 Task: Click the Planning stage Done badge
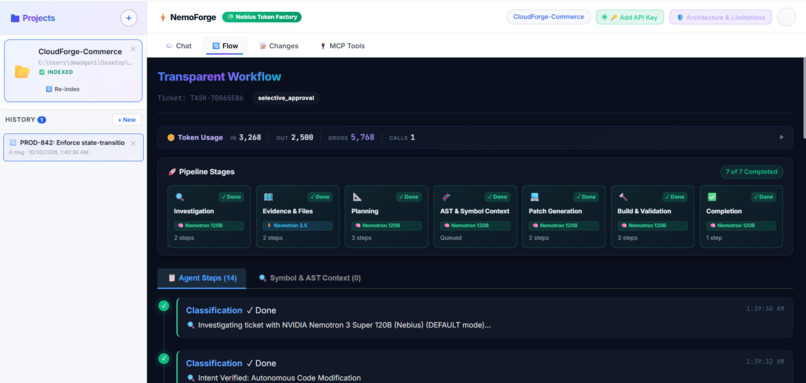pyautogui.click(x=409, y=197)
